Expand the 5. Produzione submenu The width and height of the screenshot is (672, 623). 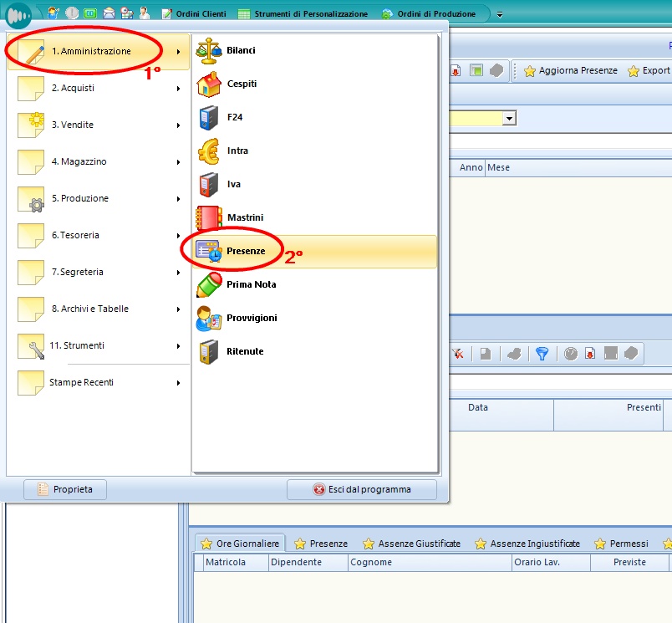point(99,198)
